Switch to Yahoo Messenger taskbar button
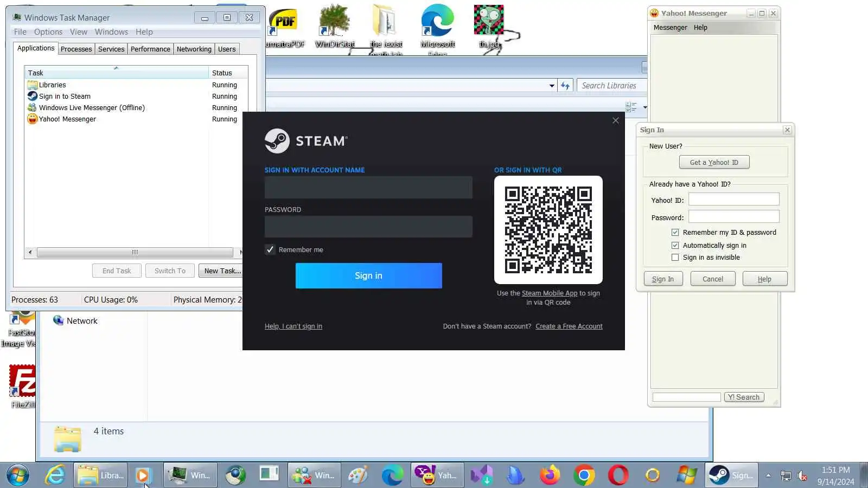The width and height of the screenshot is (868, 488). pos(437,475)
